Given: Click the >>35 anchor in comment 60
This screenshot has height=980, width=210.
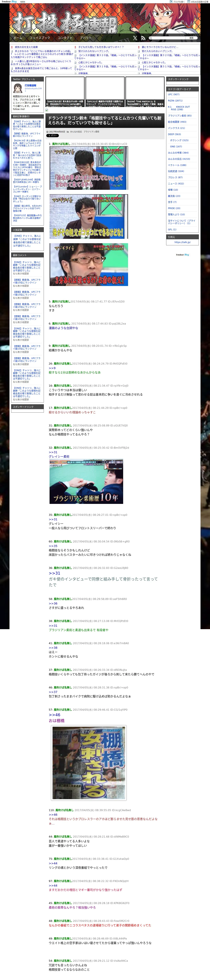Looking at the screenshot, I should pyautogui.click(x=53, y=546).
